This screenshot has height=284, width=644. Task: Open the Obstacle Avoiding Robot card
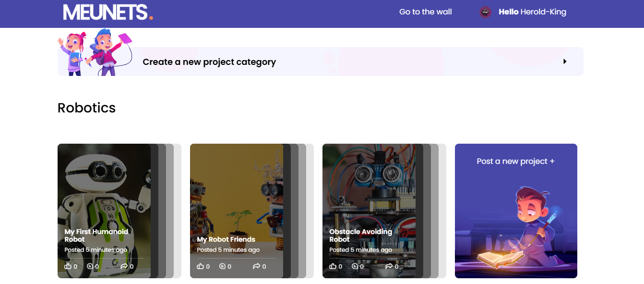(369, 211)
